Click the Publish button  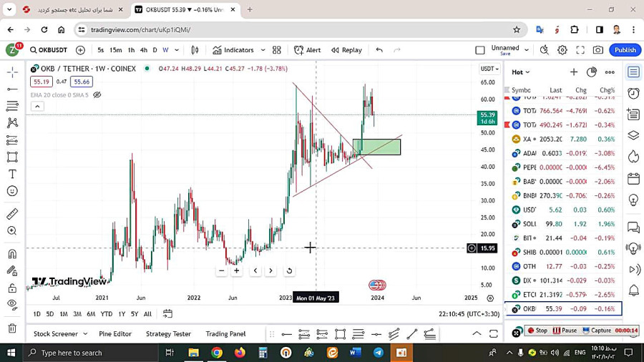point(625,50)
